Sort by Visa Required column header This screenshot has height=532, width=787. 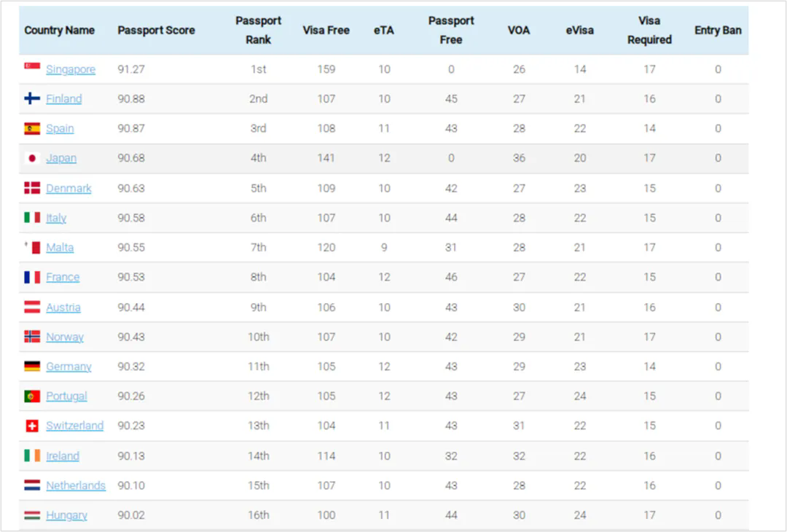[x=649, y=30]
